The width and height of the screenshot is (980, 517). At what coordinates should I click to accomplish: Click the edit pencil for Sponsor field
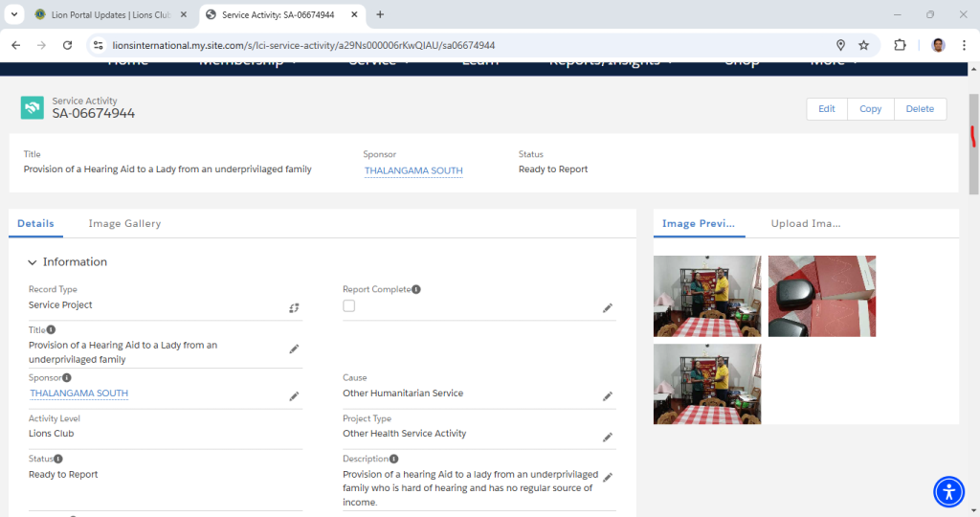tap(294, 396)
